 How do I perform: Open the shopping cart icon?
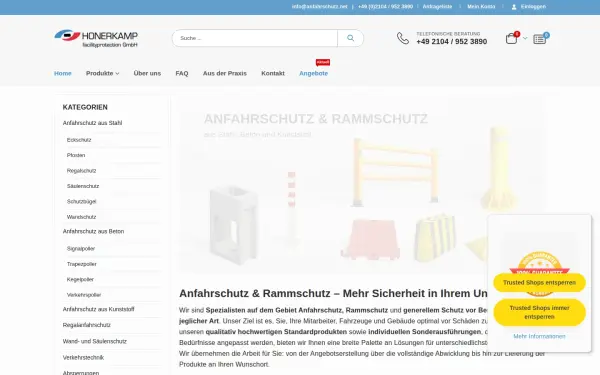(512, 38)
